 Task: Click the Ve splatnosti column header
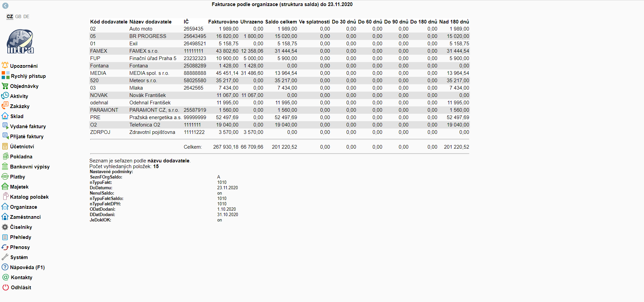click(314, 22)
